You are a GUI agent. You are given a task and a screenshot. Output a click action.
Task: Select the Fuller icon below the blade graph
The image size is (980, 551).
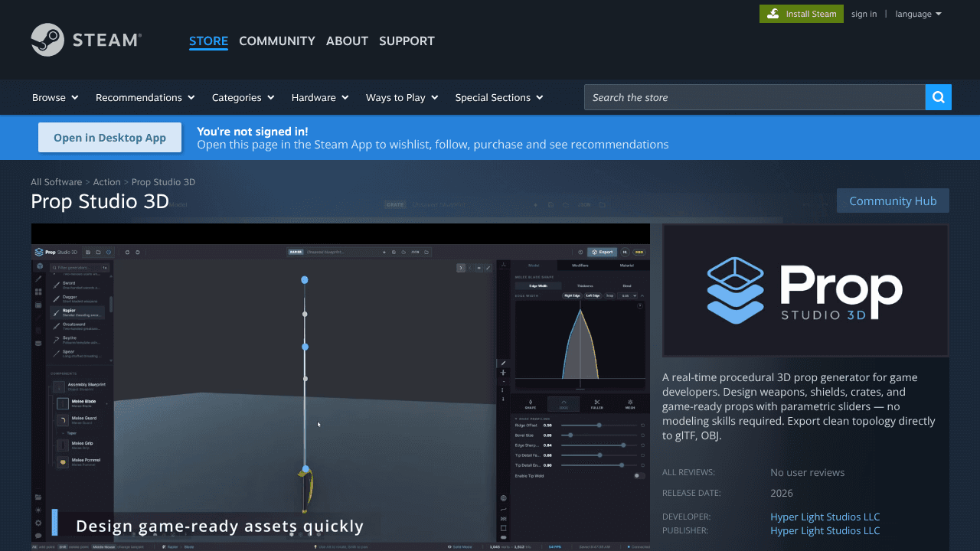pyautogui.click(x=597, y=404)
